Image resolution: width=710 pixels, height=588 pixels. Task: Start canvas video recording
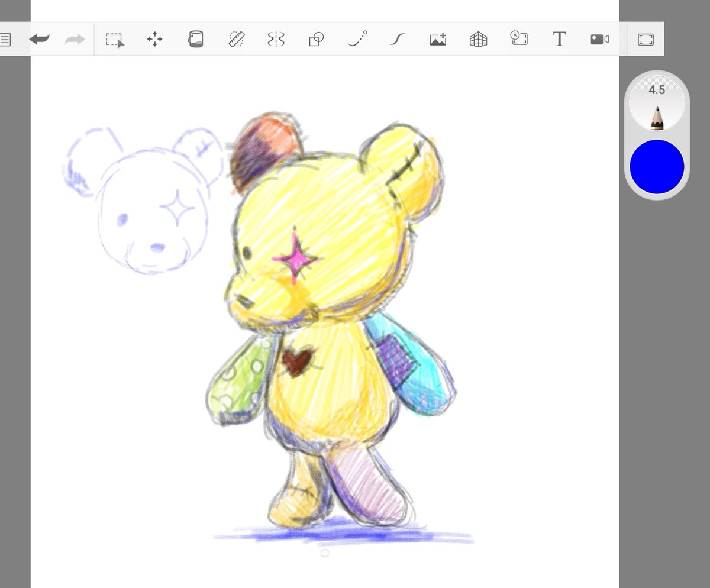click(x=599, y=40)
